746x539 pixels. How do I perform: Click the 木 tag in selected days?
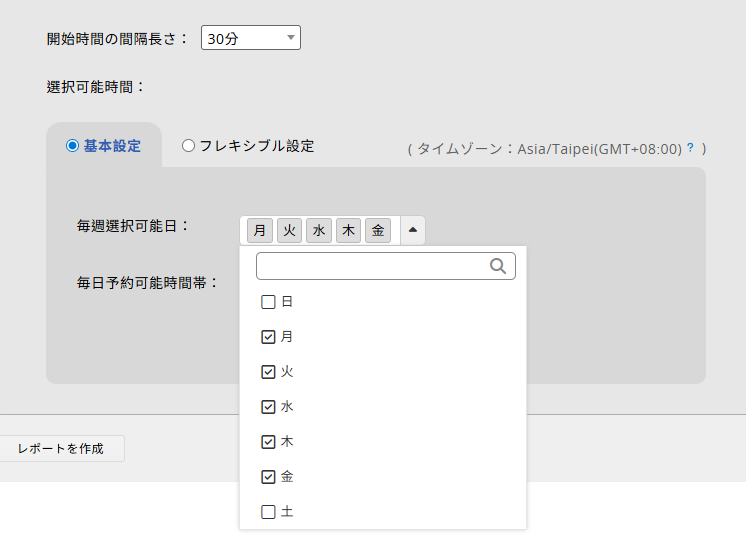pos(348,231)
